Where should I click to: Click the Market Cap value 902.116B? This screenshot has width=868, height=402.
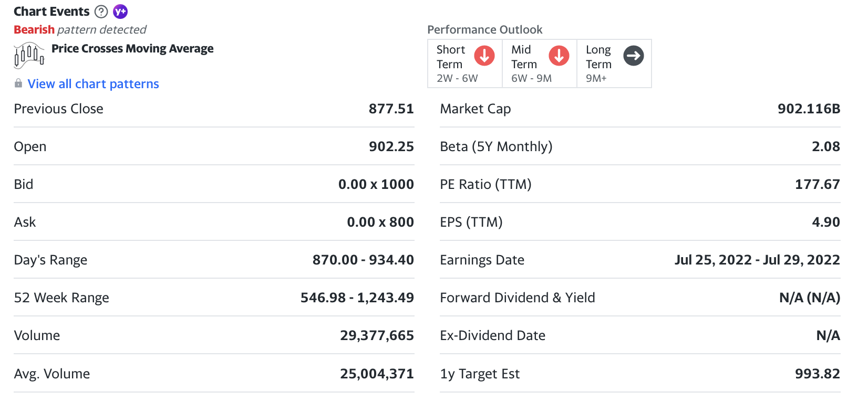(809, 109)
